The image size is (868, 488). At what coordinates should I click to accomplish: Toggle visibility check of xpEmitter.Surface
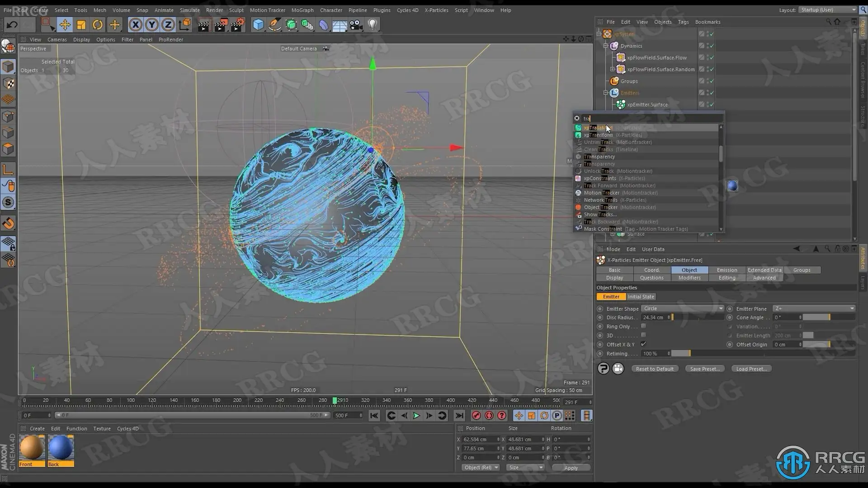(x=712, y=104)
